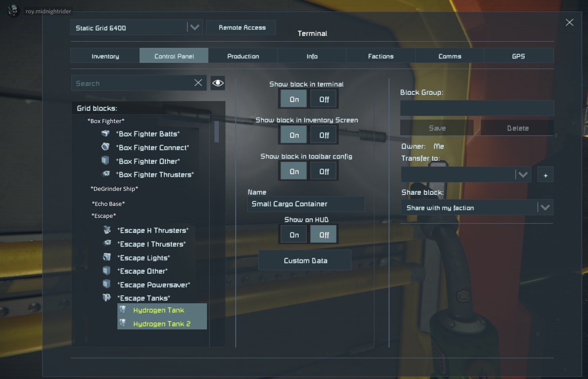Open the Share with my faction dropdown
588x379 pixels.
[x=545, y=208]
